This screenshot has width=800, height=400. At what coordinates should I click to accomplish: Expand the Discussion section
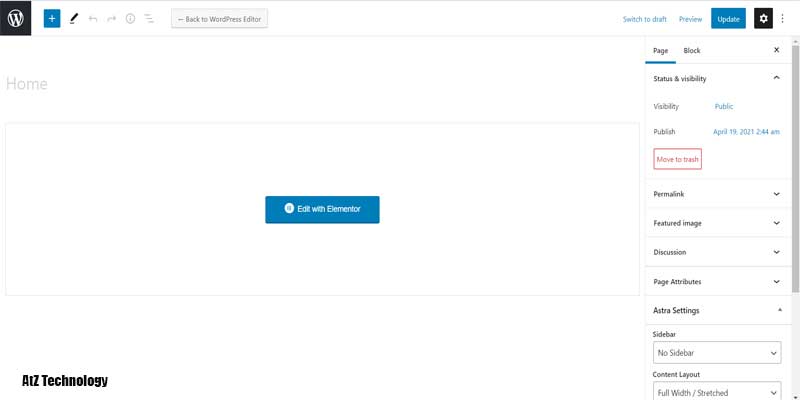717,252
